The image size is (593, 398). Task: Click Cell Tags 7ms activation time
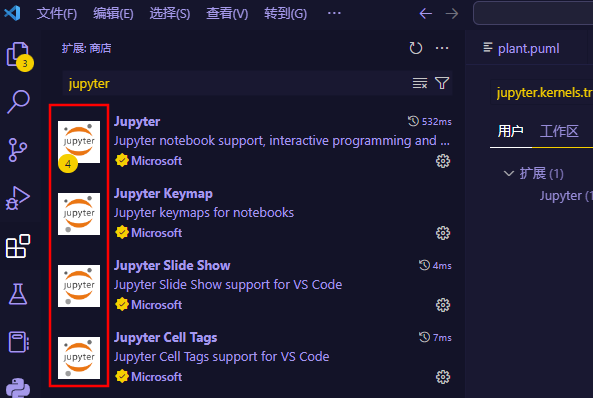pyautogui.click(x=435, y=337)
